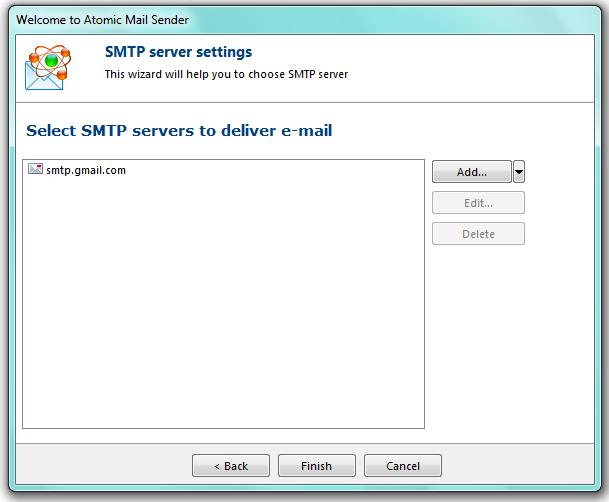
Task: Go to the previous step with Back
Action: point(231,466)
